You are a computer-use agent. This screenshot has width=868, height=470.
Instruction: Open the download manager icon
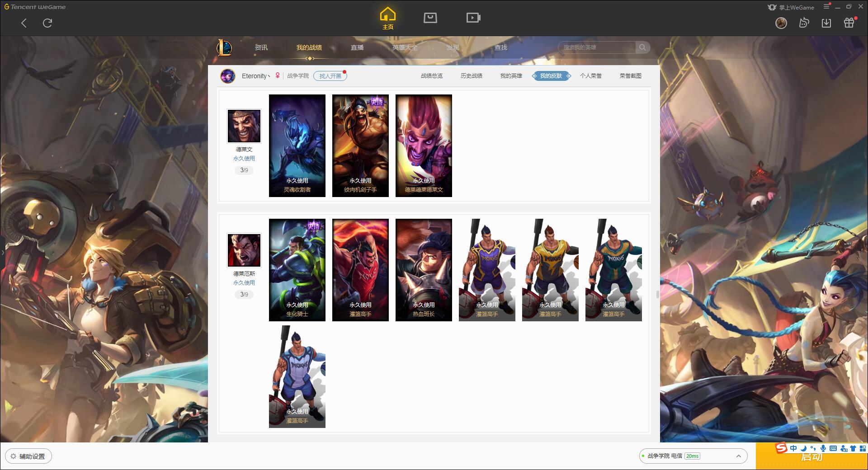click(826, 23)
